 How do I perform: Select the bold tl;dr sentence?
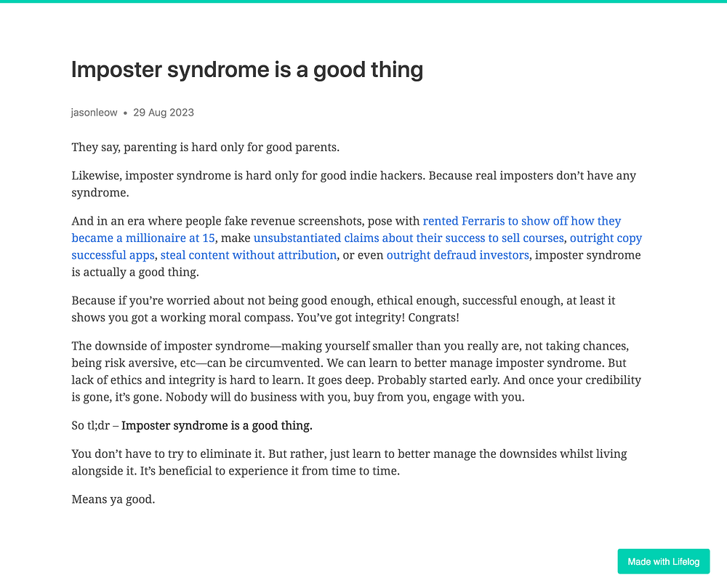pyautogui.click(x=217, y=426)
